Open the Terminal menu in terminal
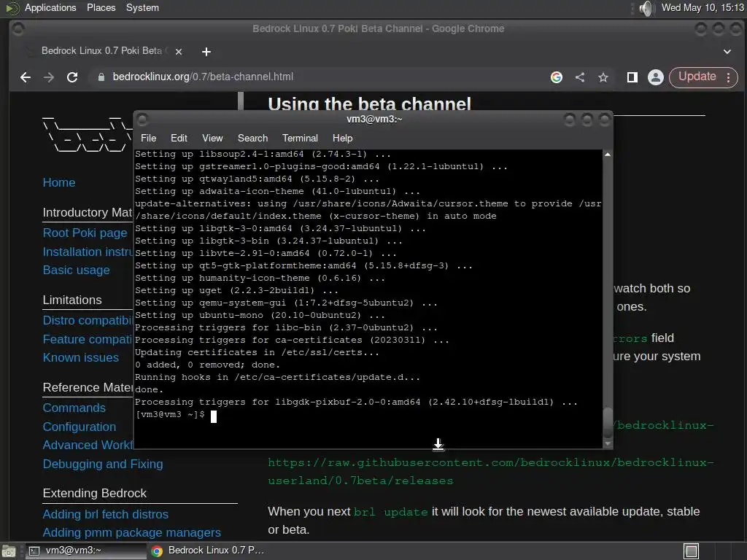This screenshot has height=560, width=747. pyautogui.click(x=300, y=138)
